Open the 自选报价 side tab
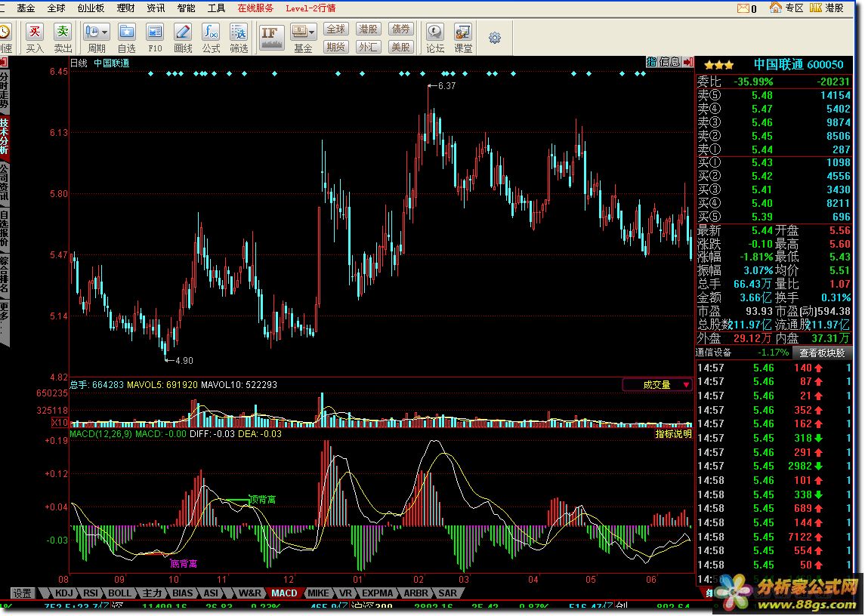This screenshot has width=865, height=616. point(5,229)
